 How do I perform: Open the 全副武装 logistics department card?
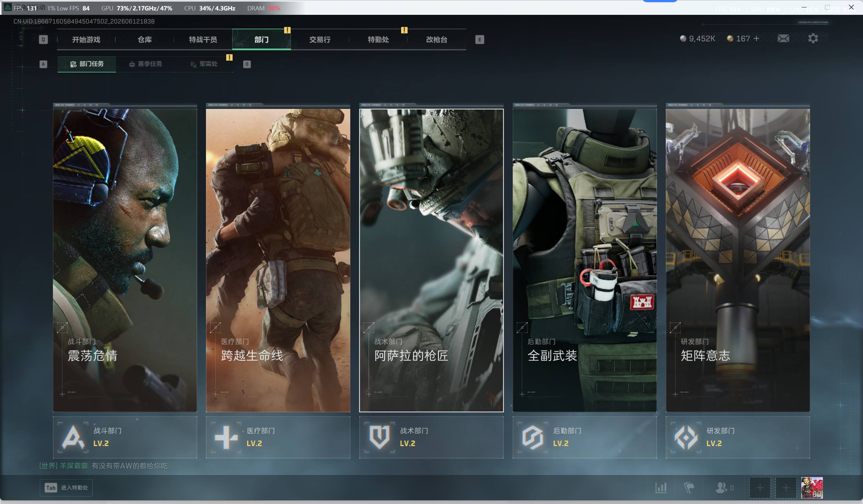585,260
